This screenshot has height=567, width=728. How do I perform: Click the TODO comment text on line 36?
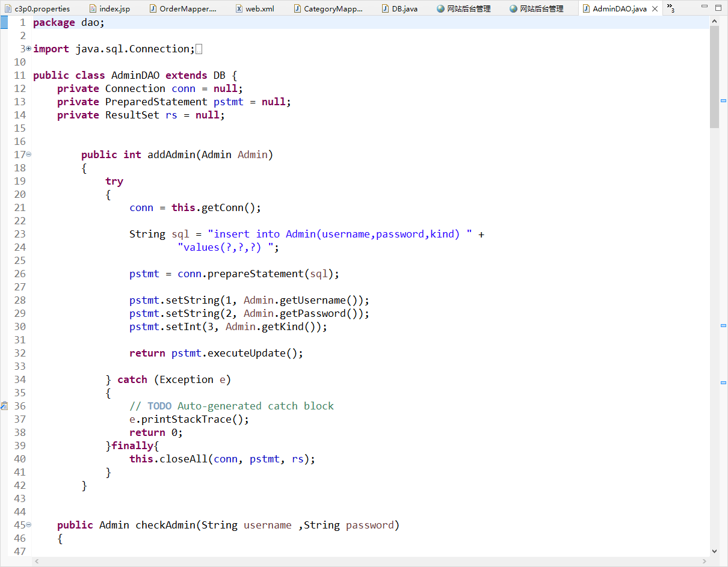(x=232, y=406)
